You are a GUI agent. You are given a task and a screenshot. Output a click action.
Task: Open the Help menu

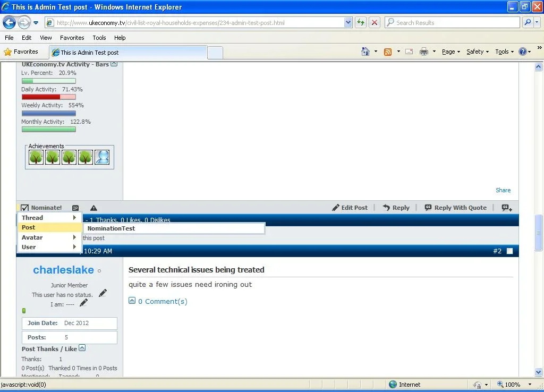point(120,38)
